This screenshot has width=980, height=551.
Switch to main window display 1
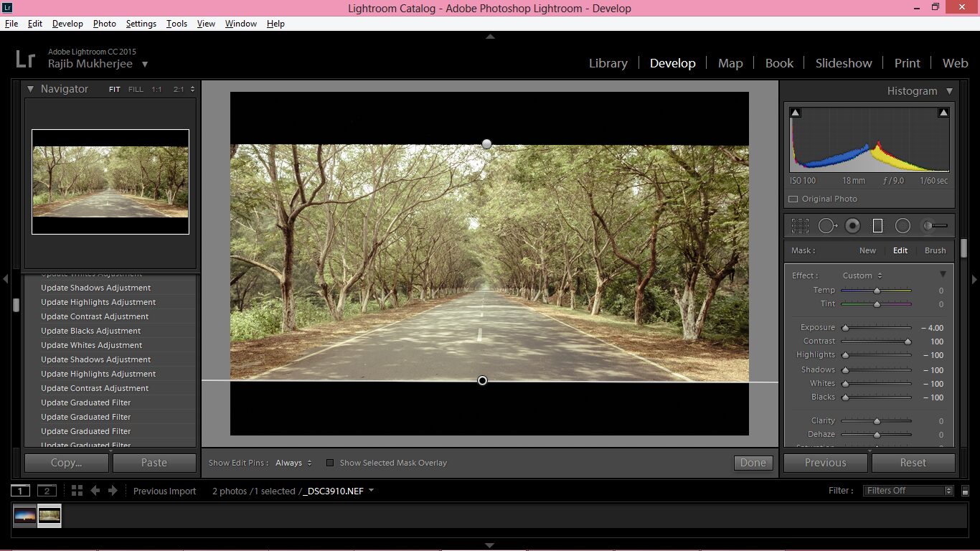(20, 491)
